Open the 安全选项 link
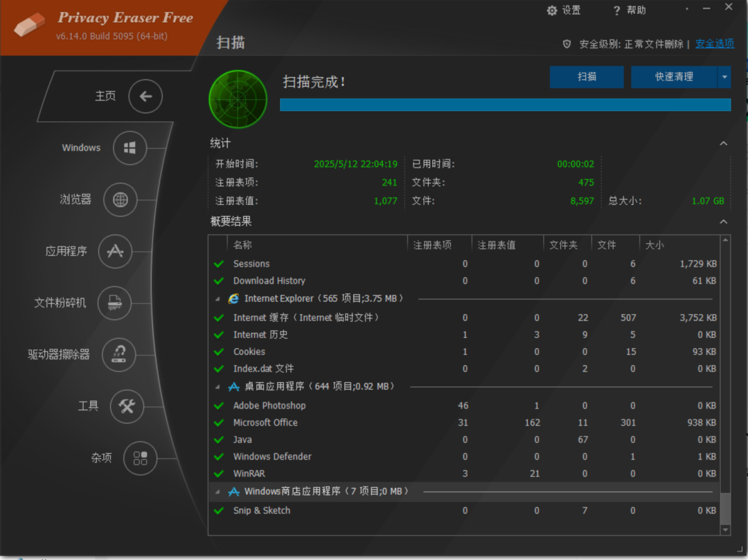The width and height of the screenshot is (748, 560). click(715, 44)
